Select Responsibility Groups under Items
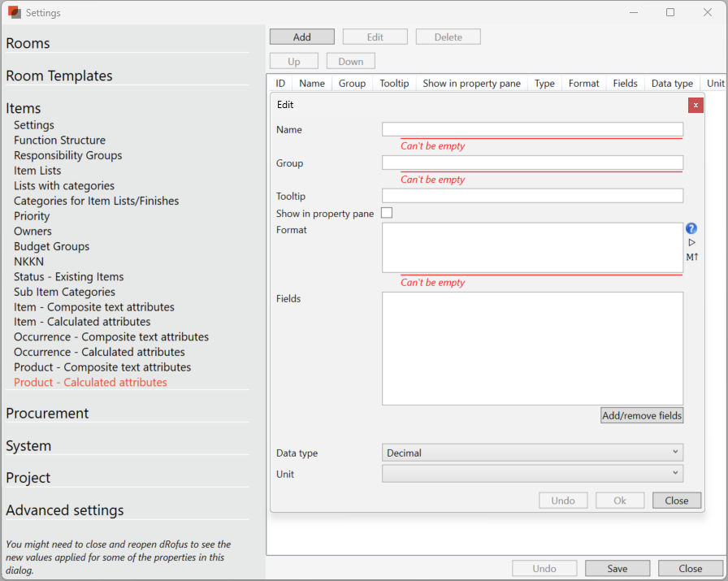The image size is (728, 581). click(x=67, y=155)
